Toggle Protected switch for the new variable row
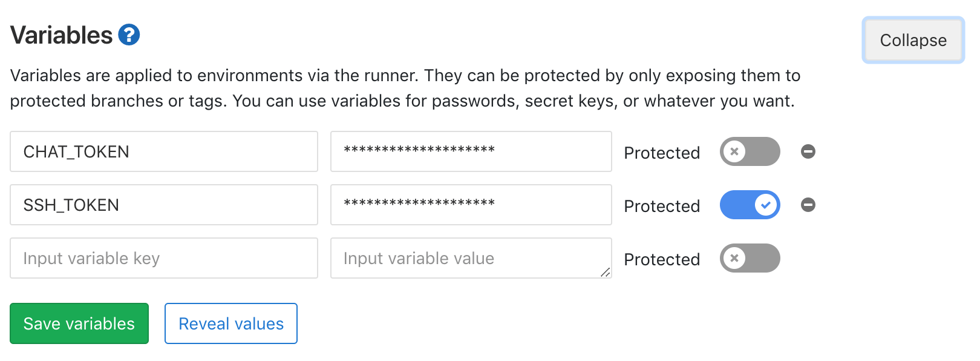This screenshot has height=361, width=980. pos(750,258)
